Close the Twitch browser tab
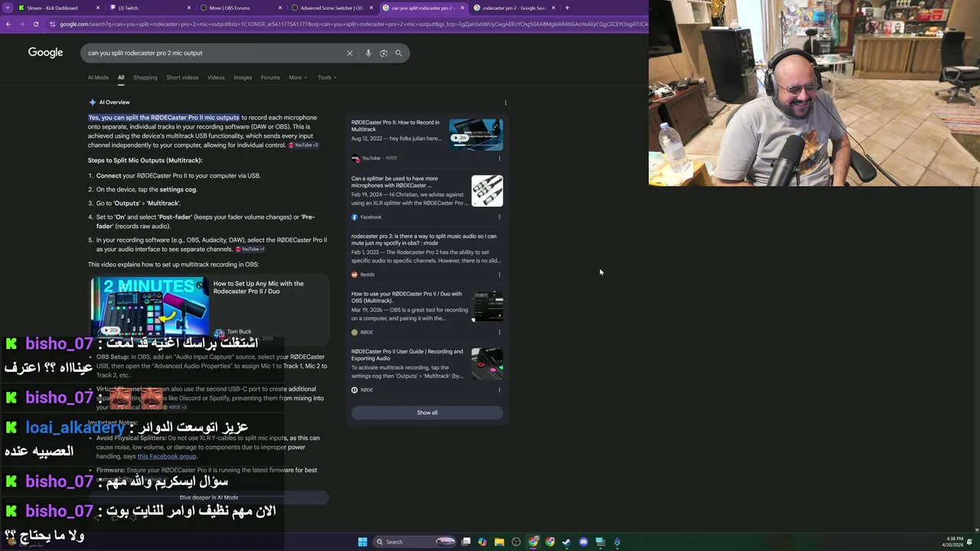980x551 pixels. (189, 8)
